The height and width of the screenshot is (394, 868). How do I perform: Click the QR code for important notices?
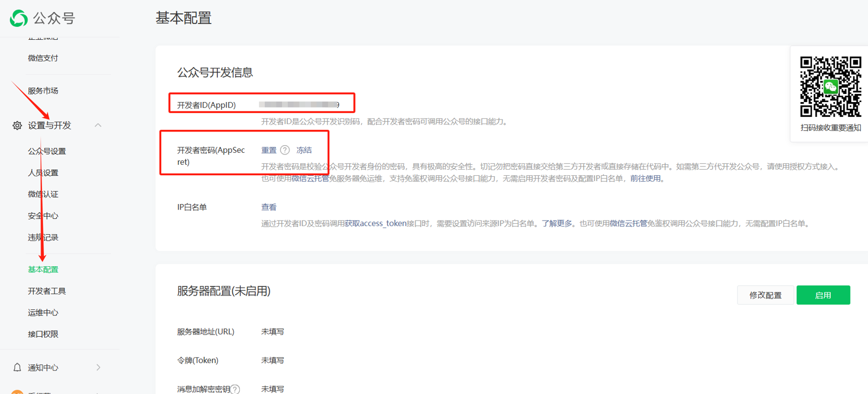coord(830,87)
